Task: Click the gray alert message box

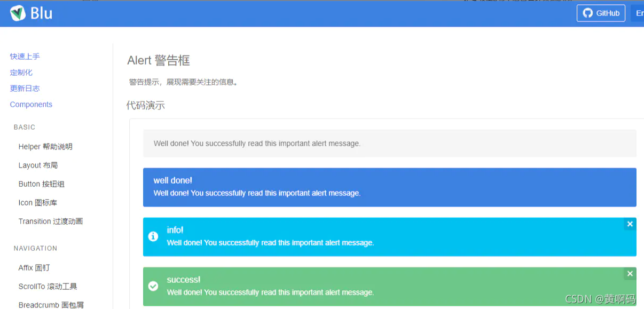Action: (x=390, y=144)
